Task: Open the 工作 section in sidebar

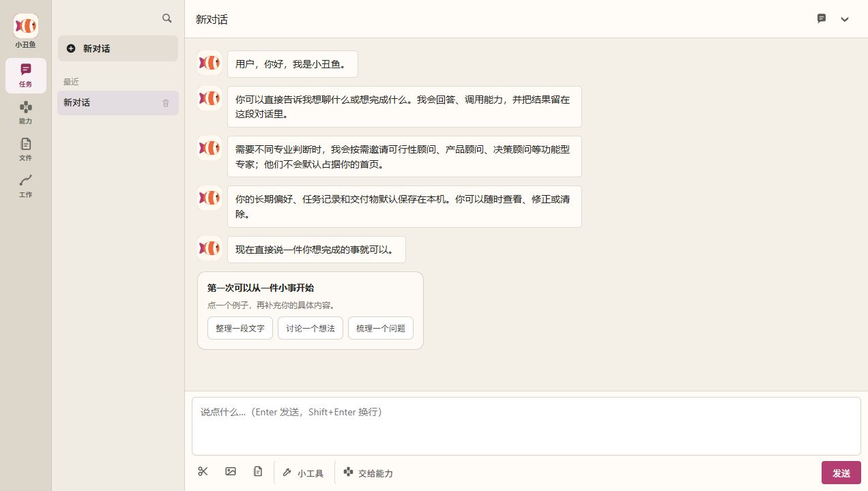Action: coord(26,186)
